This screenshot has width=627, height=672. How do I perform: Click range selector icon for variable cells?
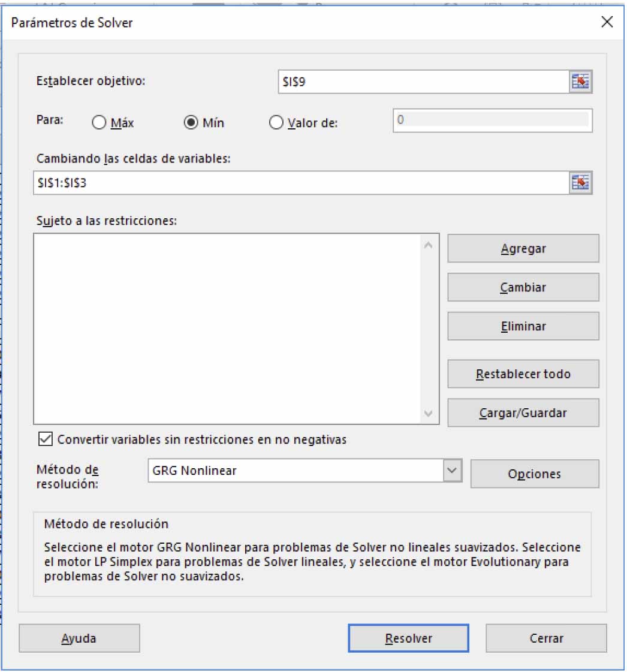580,183
